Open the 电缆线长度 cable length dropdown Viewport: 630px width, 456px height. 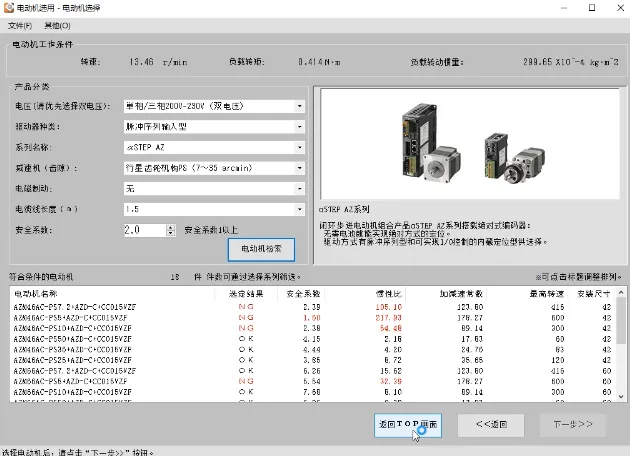299,209
